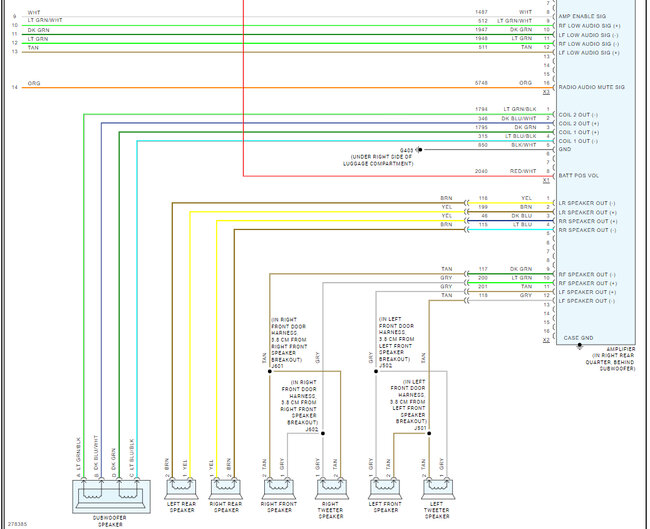This screenshot has height=529, width=650.
Task: Select the RF SPEAKER OUT (+) label
Action: (588, 283)
